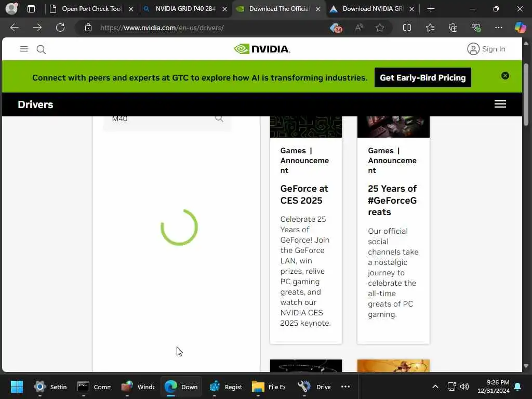Viewport: 532px width, 399px height.
Task: Open the shopping extension with badge 14
Action: click(336, 28)
